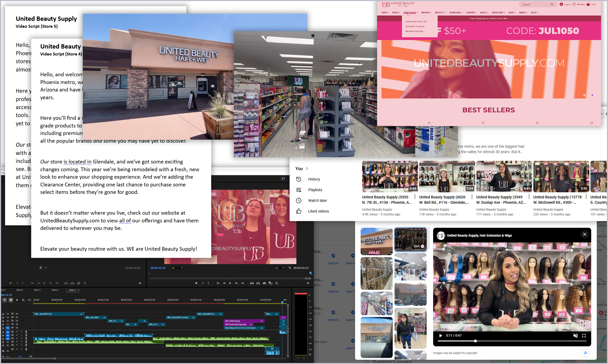Image resolution: width=608 pixels, height=364 pixels.
Task: Click the Export Frame camera icon
Action: [x=264, y=283]
